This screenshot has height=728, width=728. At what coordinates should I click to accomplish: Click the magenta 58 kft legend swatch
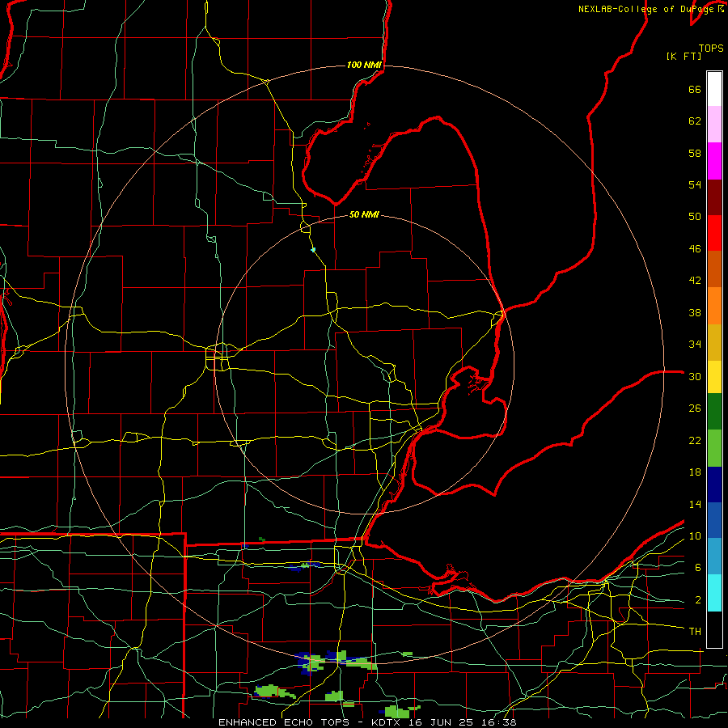[x=714, y=161]
